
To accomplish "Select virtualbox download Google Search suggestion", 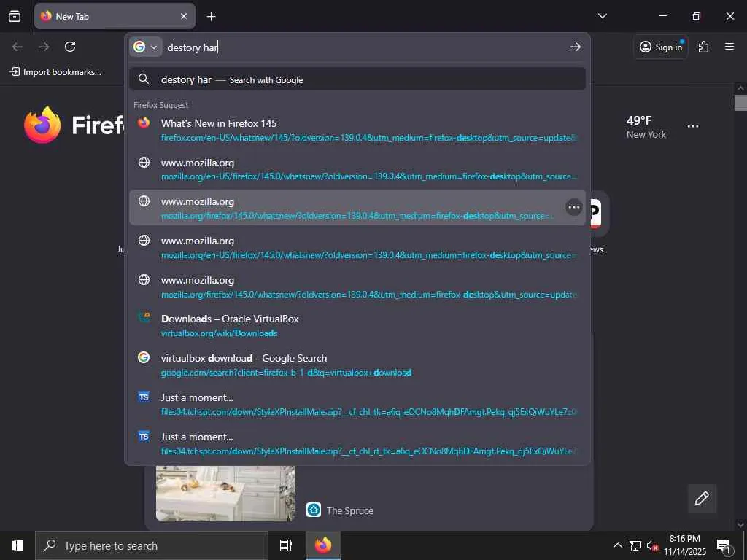I will pos(357,365).
